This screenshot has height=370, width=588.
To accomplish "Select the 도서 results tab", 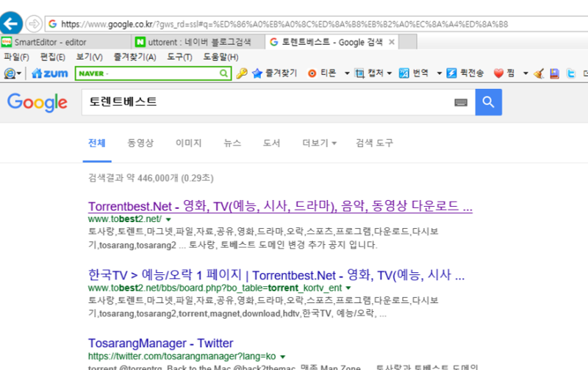I will point(271,143).
